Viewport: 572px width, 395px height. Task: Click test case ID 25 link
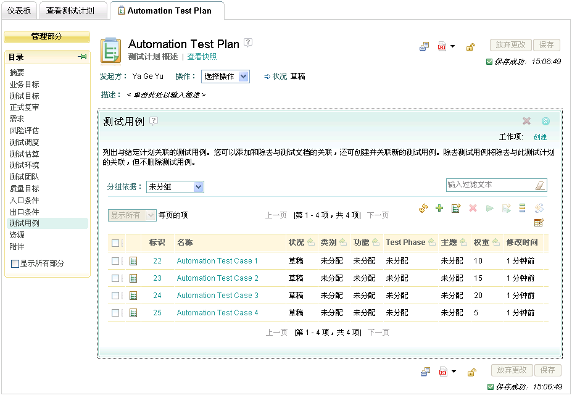pos(157,313)
